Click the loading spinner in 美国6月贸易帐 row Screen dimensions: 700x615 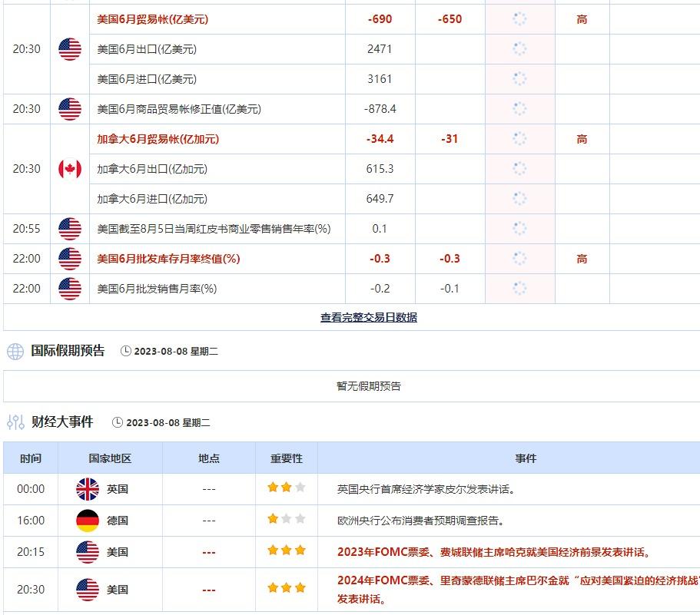pos(519,19)
